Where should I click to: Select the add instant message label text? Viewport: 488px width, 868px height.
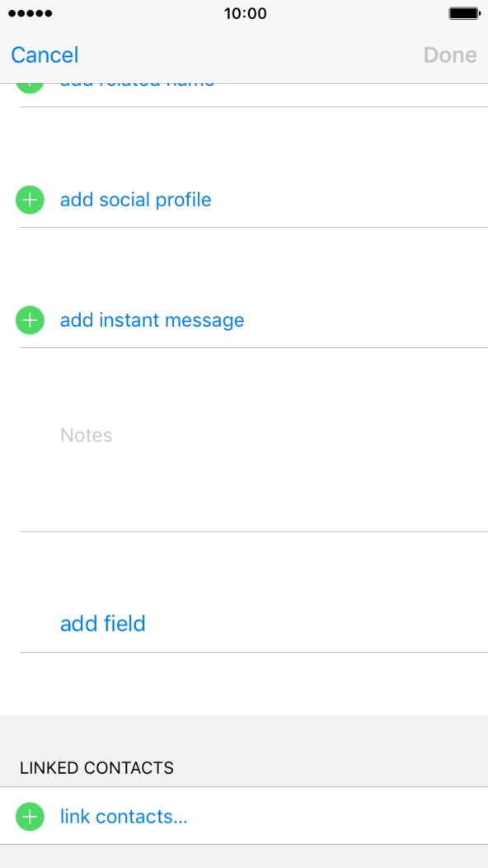(152, 320)
